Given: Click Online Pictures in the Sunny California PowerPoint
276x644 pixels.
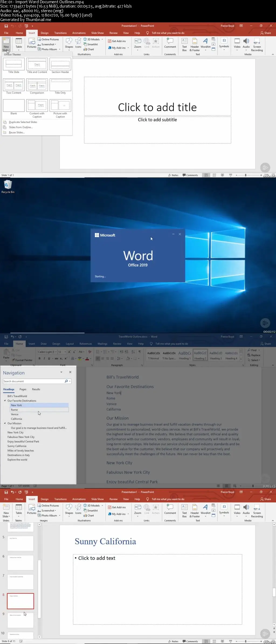Looking at the screenshot, I should tap(48, 506).
